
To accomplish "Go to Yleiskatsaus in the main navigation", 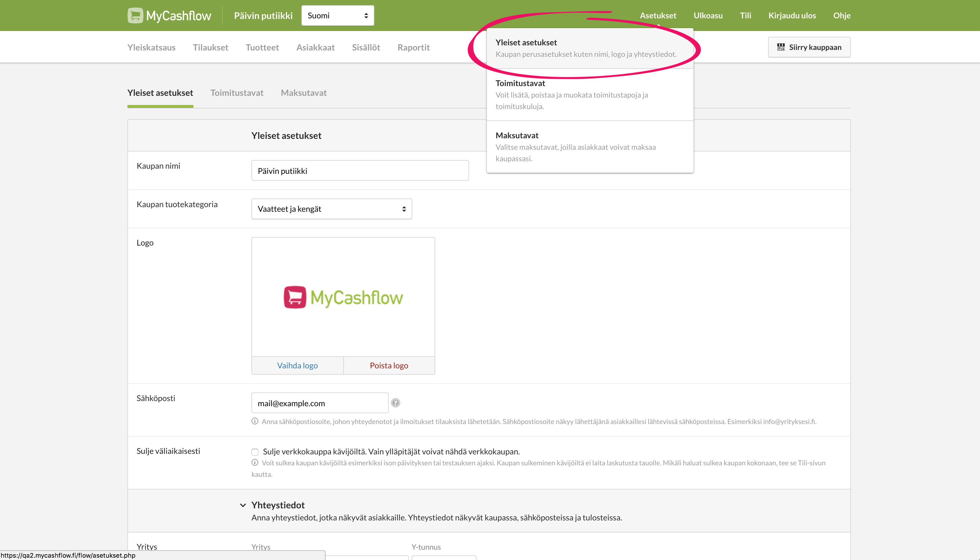I will point(151,47).
